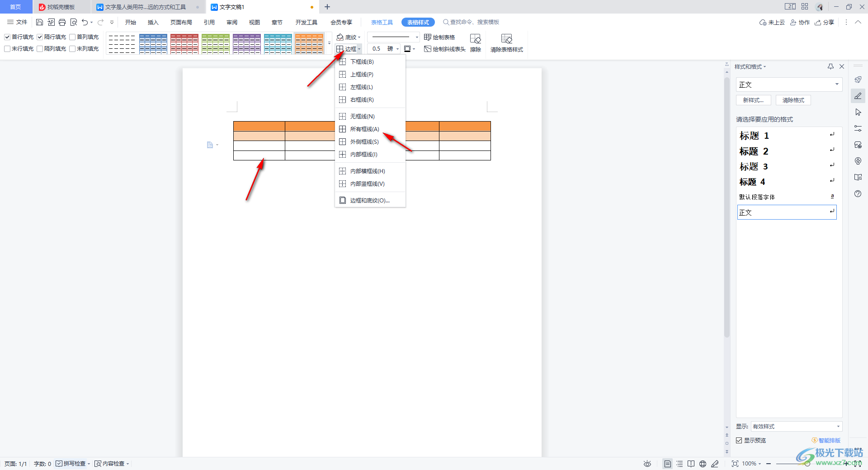
Task: Click the help question icon in sidebar
Action: point(858,193)
